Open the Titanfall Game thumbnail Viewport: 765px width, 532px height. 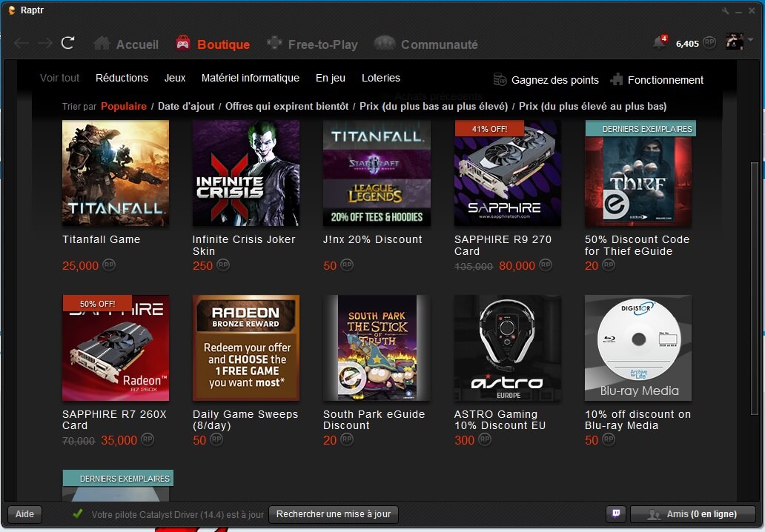pos(116,173)
